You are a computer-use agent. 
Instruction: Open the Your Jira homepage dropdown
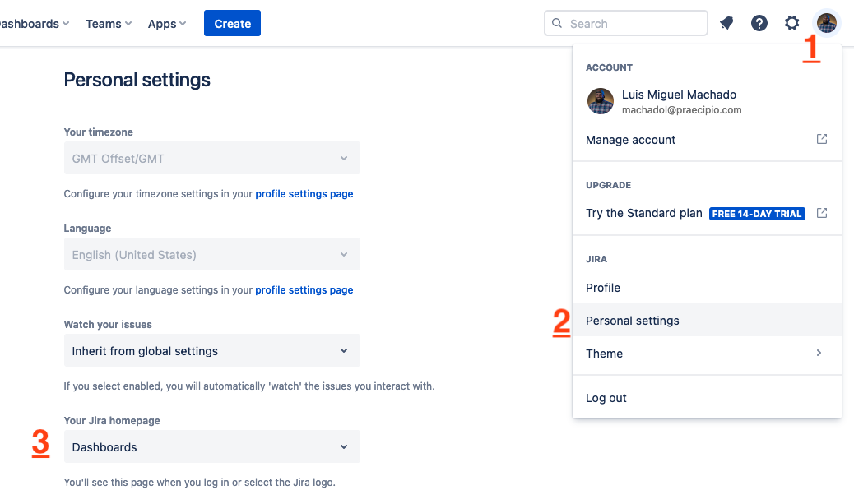[212, 446]
